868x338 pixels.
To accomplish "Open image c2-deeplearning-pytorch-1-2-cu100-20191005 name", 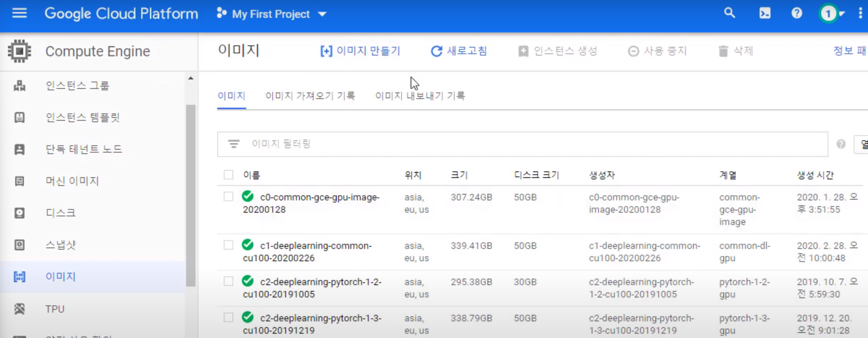I will tap(312, 288).
